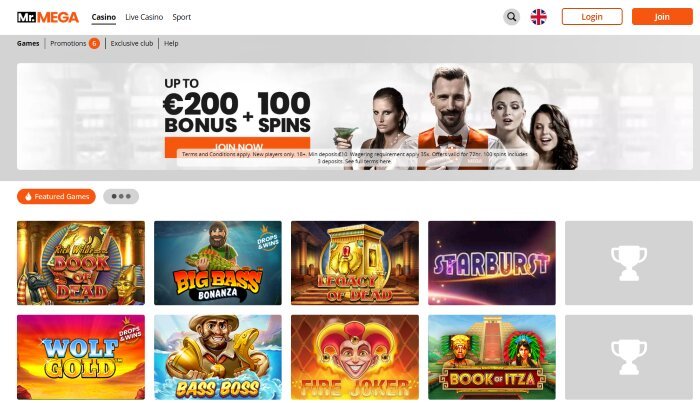700x403 pixels.
Task: Open the Promotions badge with number 6
Action: pyautogui.click(x=94, y=43)
